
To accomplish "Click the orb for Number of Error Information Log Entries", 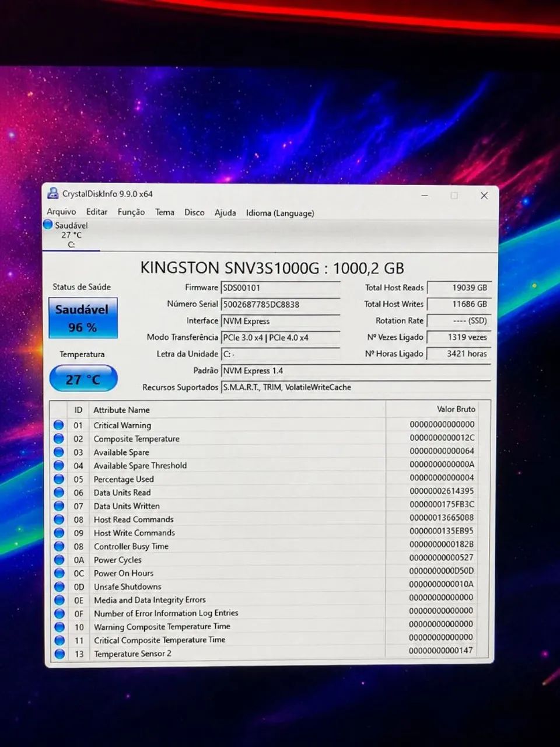I will 59,613.
